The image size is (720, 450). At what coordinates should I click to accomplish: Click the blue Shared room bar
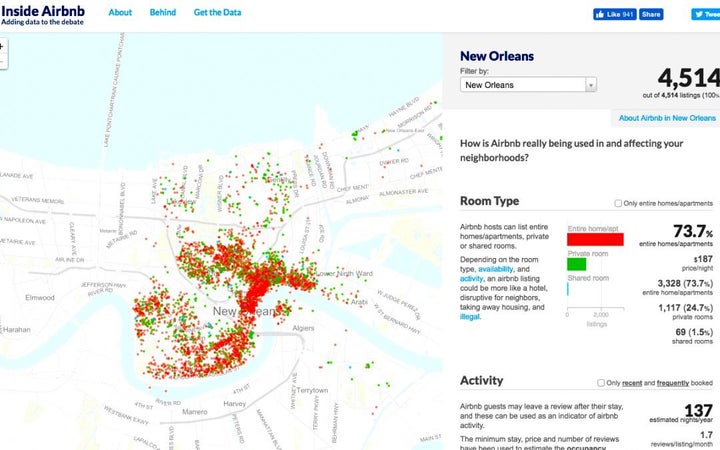coord(568,289)
